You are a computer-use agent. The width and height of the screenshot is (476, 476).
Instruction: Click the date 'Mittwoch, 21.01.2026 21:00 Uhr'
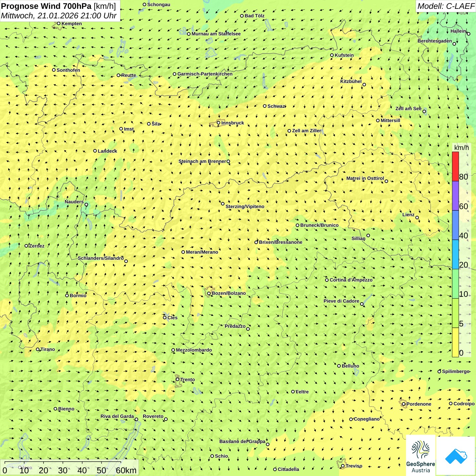point(58,16)
